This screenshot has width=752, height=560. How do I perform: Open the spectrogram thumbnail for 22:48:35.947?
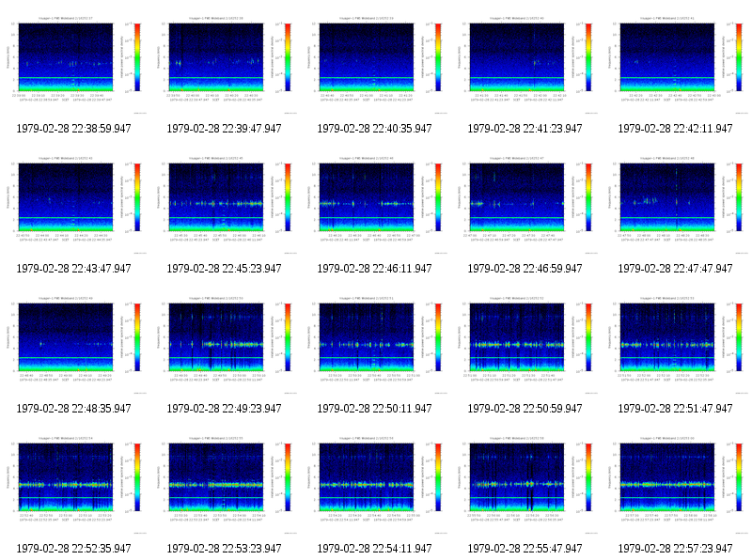[74, 344]
